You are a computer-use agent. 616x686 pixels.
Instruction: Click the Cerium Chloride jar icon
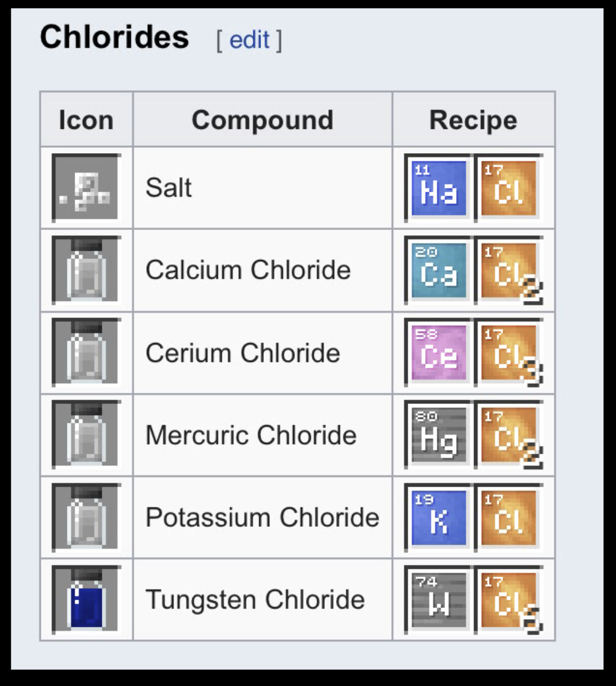(x=86, y=352)
